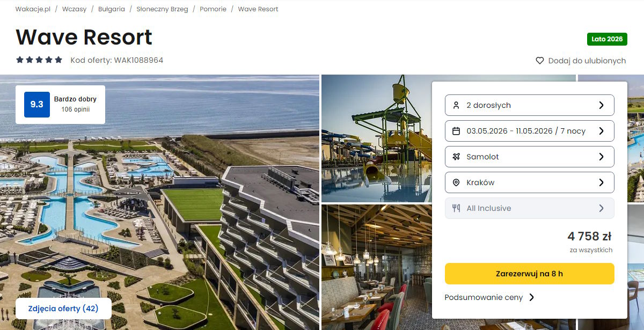Open the Samolot transport selector
This screenshot has height=330, width=644.
529,157
